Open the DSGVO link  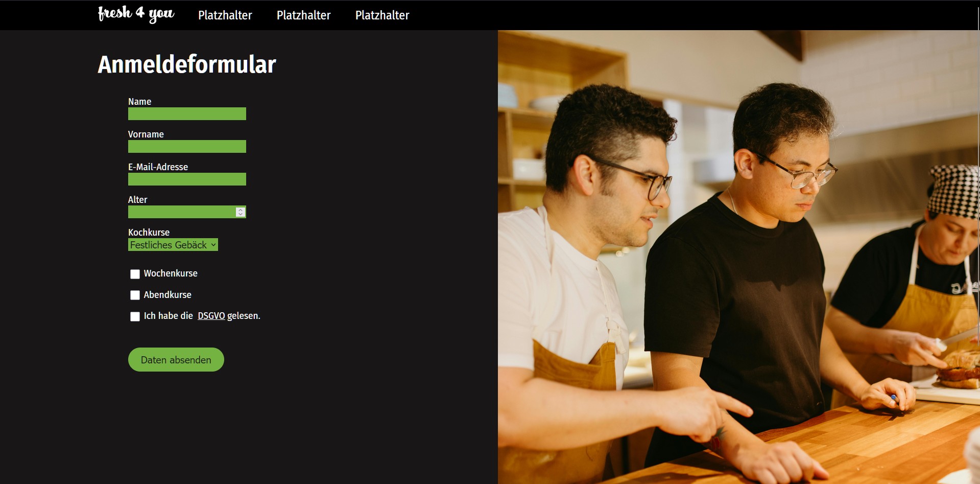coord(211,316)
